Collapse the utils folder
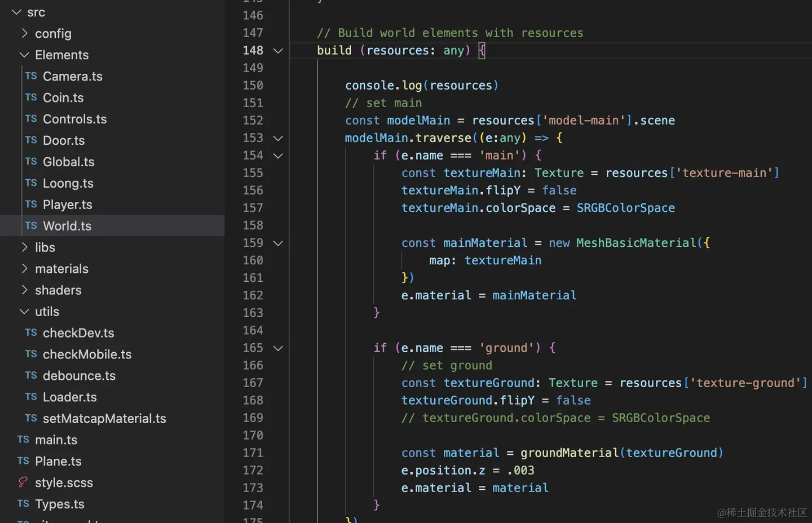Viewport: 812px width, 523px height. pos(24,311)
